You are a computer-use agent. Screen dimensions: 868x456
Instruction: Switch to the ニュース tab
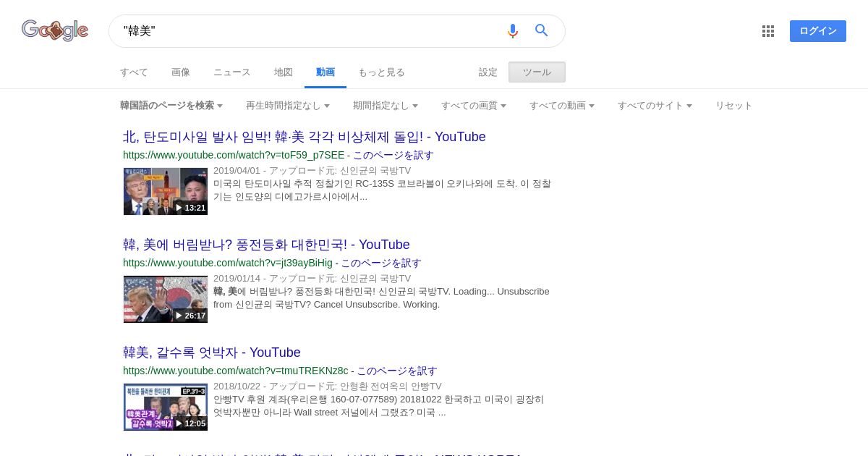point(232,72)
